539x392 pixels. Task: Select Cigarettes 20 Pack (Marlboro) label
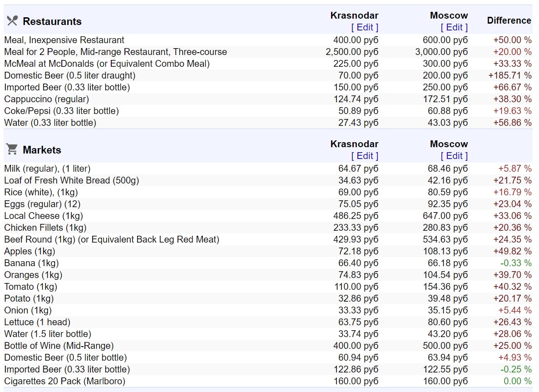click(x=64, y=382)
